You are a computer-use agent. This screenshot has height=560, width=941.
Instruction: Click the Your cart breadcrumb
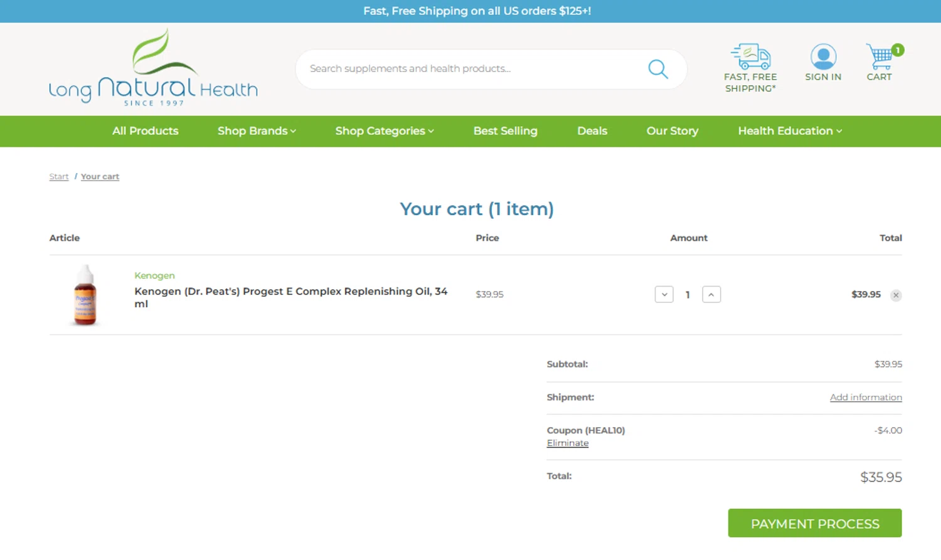click(x=100, y=176)
